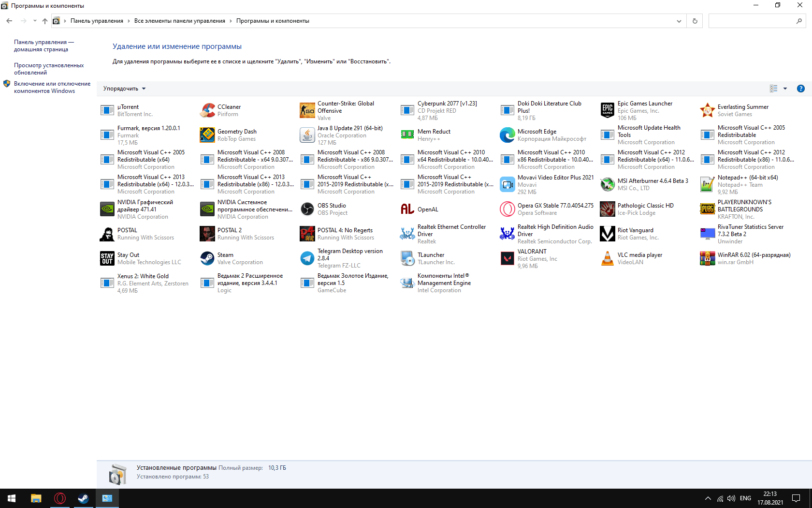Image resolution: width=812 pixels, height=508 pixels.
Task: Select Doki Doki Literature Club Plus! entry
Action: (547, 111)
